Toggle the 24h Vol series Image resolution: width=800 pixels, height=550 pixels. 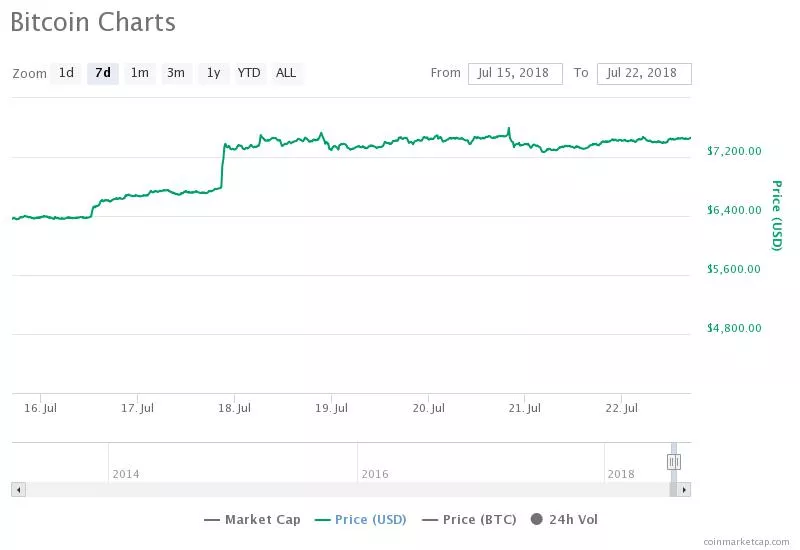(564, 519)
